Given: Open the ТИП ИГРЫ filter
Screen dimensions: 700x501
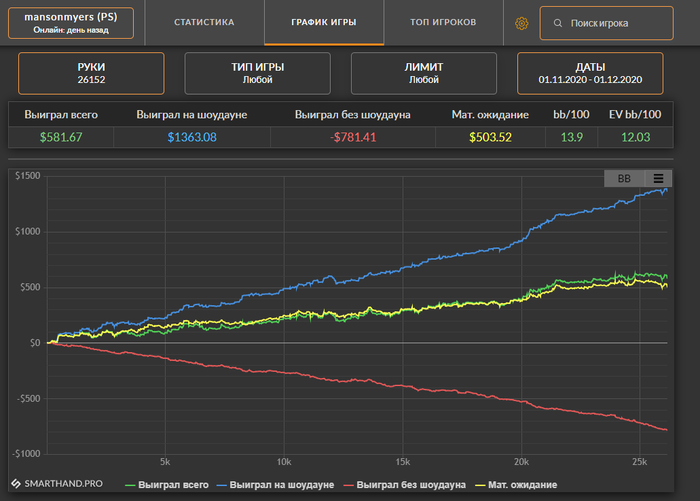Looking at the screenshot, I should pos(258,73).
